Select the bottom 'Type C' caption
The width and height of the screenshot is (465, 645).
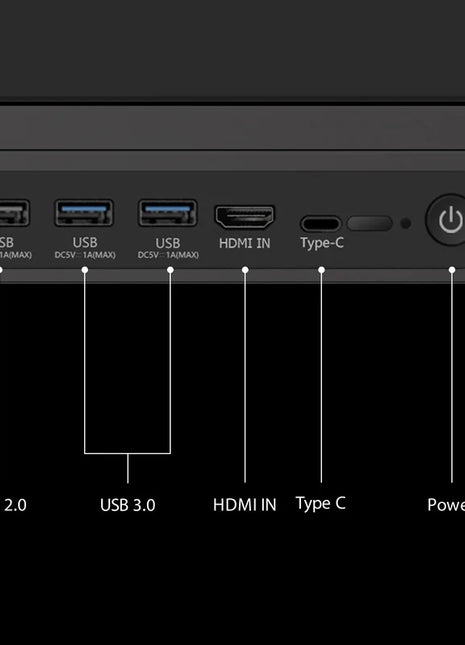pos(321,504)
